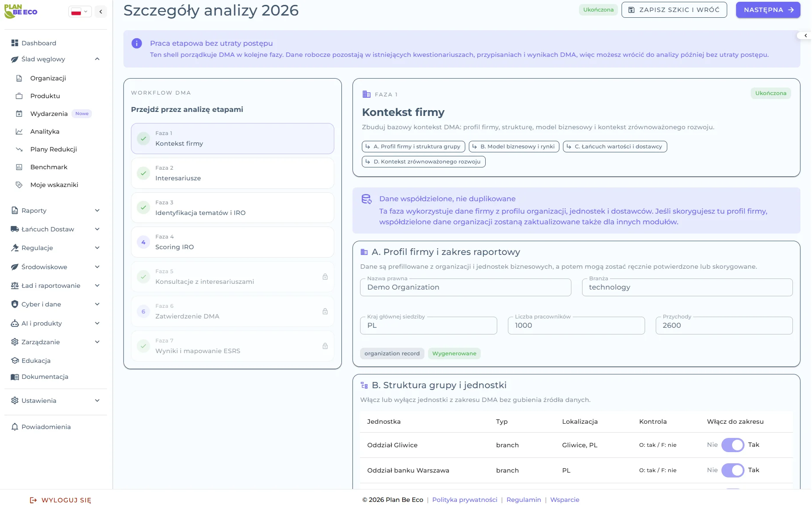
Task: Select Faza 4 Scoring IRO step
Action: (232, 242)
